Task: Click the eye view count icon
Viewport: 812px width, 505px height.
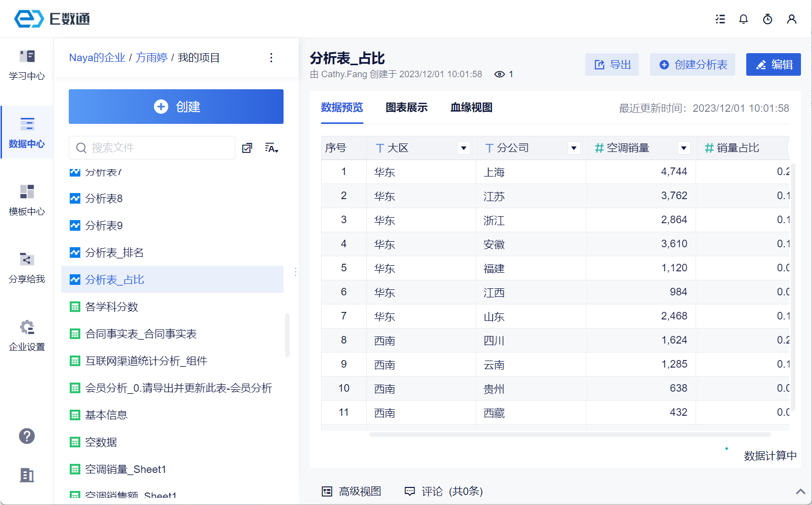Action: pos(499,74)
